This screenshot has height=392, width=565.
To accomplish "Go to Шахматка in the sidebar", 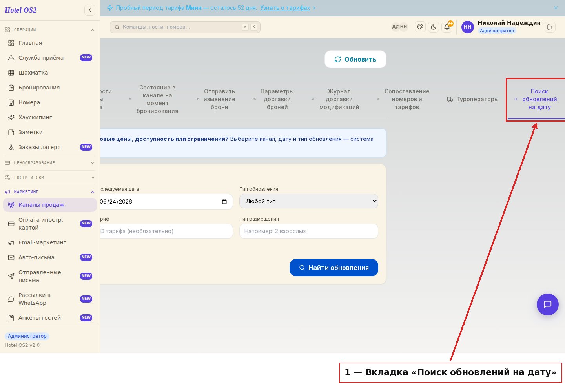I will (50, 73).
